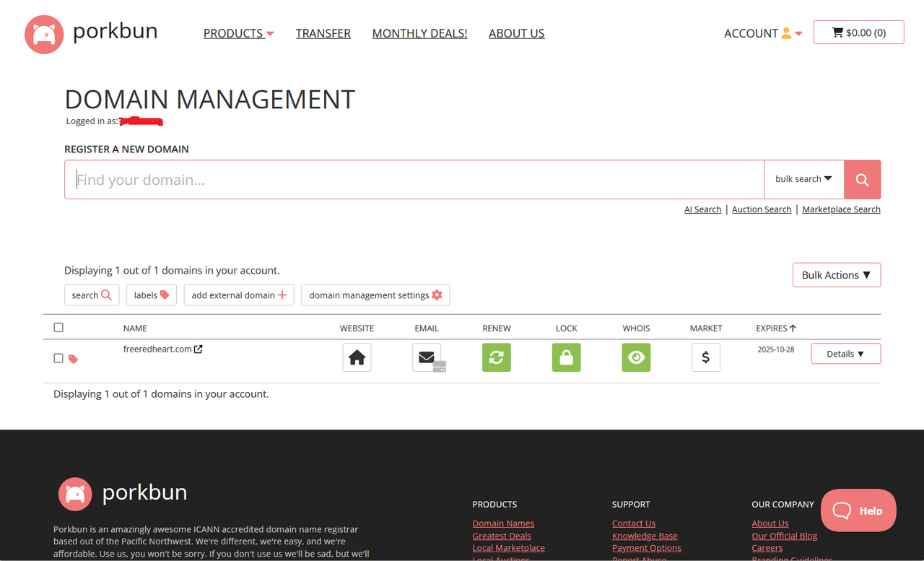924x561 pixels.
Task: Open the website home icon for freeredheart.com
Action: [357, 357]
